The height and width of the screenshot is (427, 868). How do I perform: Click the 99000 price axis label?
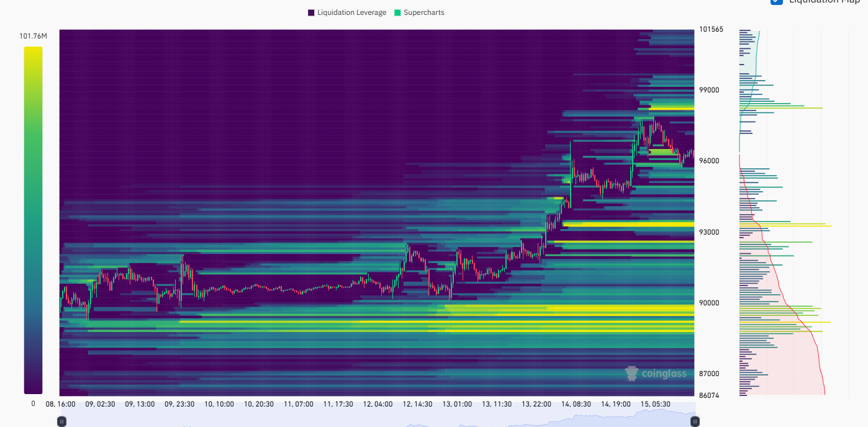[708, 90]
